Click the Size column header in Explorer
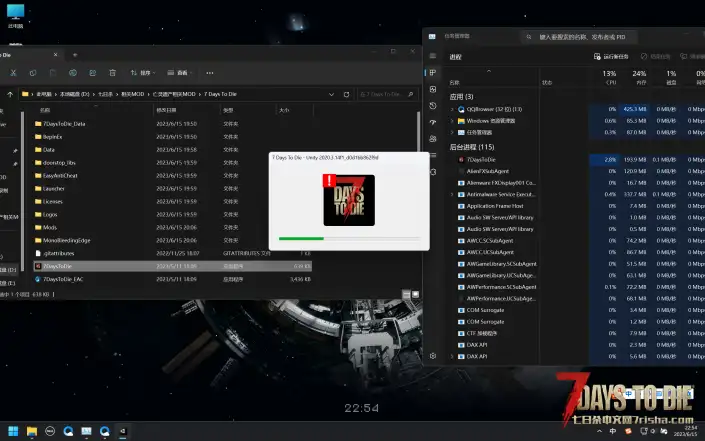Screen dimensions: 705x441 [284, 110]
